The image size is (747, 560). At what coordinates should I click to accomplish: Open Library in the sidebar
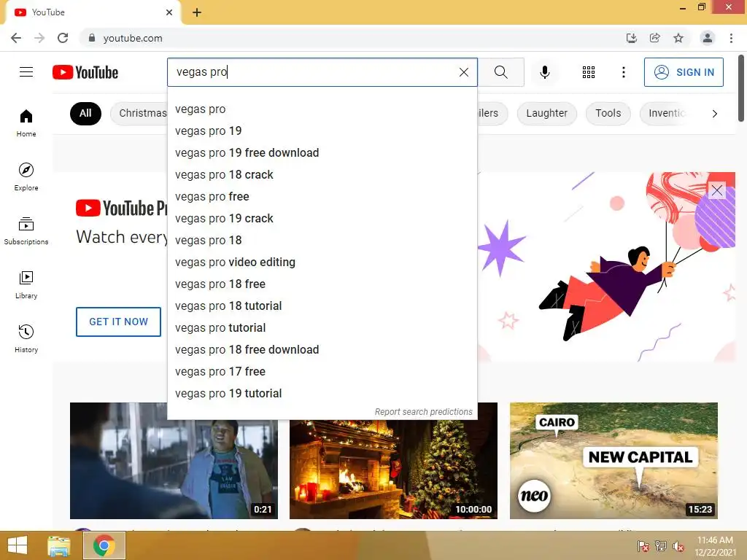pyautogui.click(x=26, y=285)
